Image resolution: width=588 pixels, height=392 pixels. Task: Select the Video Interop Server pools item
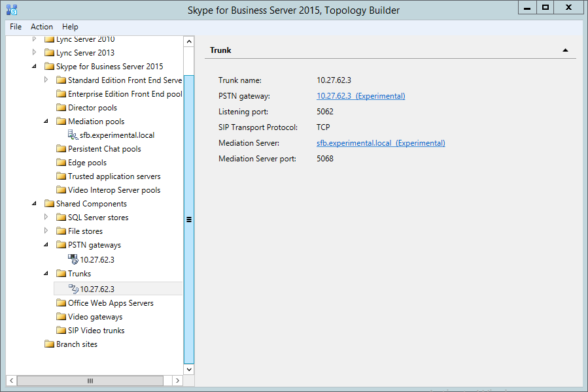click(114, 190)
